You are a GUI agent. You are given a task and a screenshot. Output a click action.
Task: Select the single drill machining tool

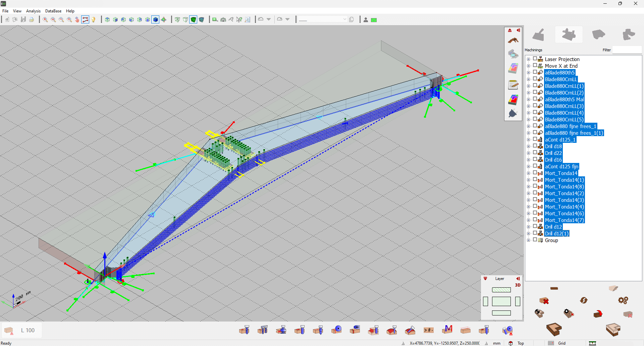244,330
